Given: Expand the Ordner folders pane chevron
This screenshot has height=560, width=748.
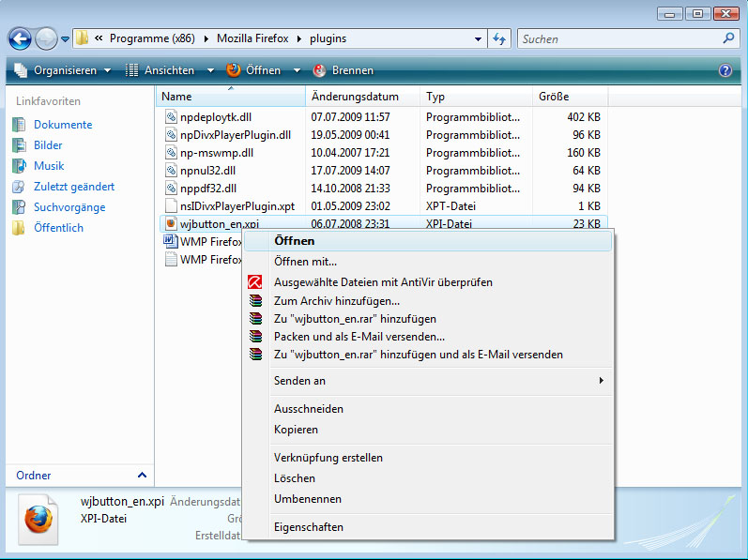Looking at the screenshot, I should point(142,475).
